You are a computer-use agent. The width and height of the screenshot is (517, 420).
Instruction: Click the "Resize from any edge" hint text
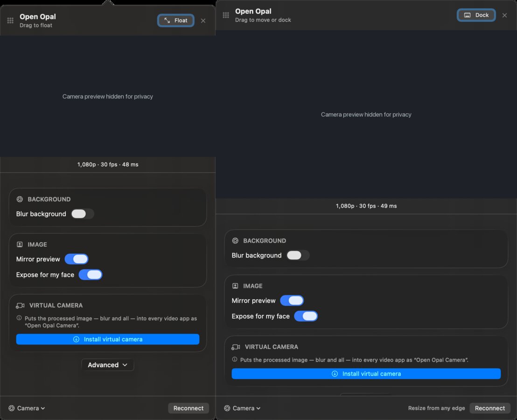point(437,408)
